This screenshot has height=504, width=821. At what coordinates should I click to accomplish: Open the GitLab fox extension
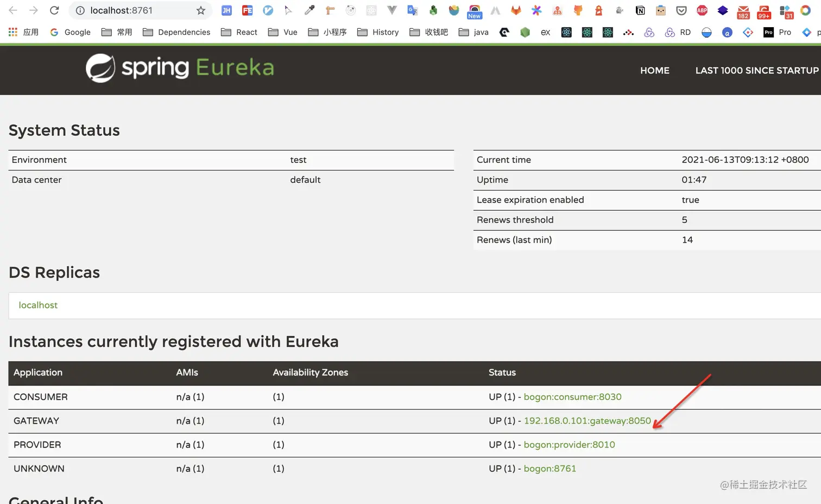pos(516,10)
